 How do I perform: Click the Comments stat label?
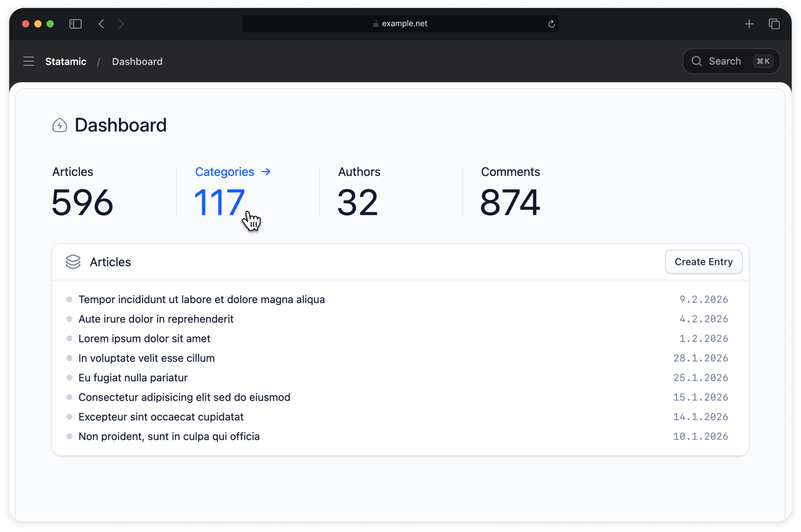click(511, 172)
